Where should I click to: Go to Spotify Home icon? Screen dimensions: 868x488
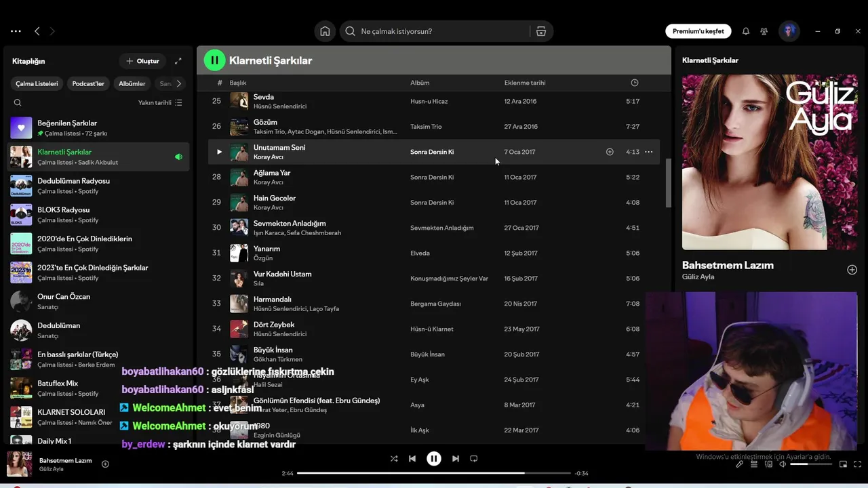point(325,31)
